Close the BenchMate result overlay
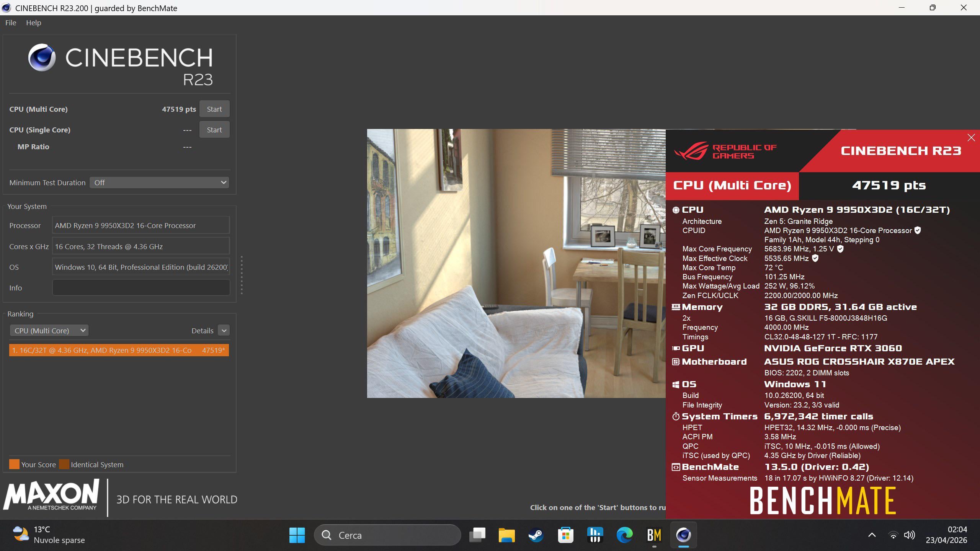The image size is (980, 551). [x=971, y=138]
